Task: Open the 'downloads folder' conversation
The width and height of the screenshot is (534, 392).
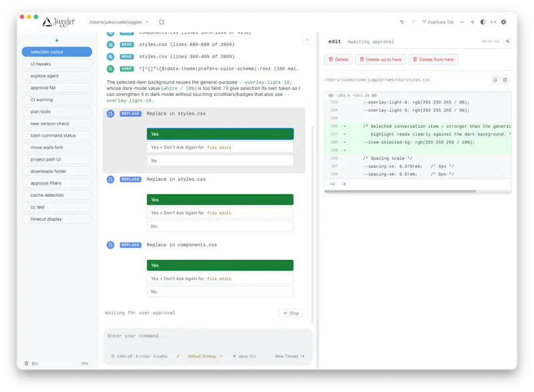Action: (57, 171)
